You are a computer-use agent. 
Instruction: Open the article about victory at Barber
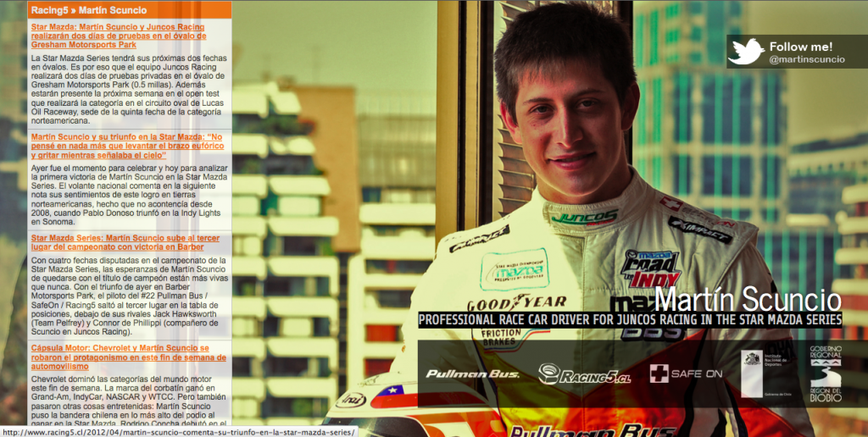click(x=125, y=242)
